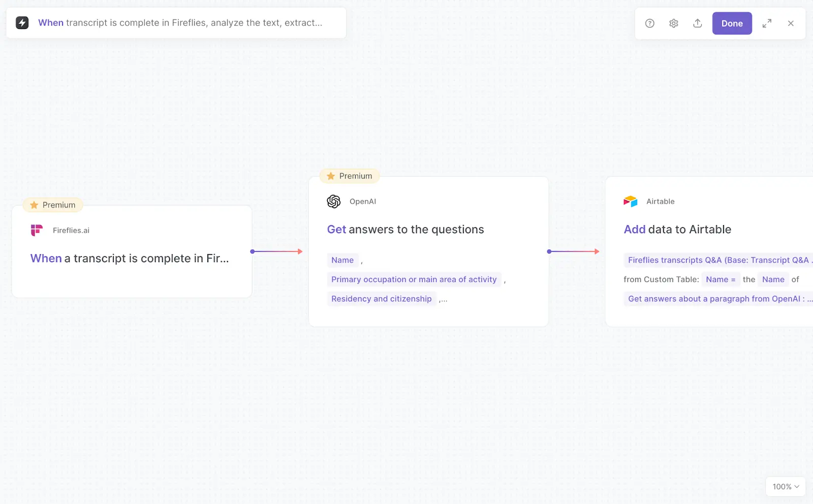
Task: Click the 'Name' question tag in OpenAI card
Action: click(x=342, y=260)
